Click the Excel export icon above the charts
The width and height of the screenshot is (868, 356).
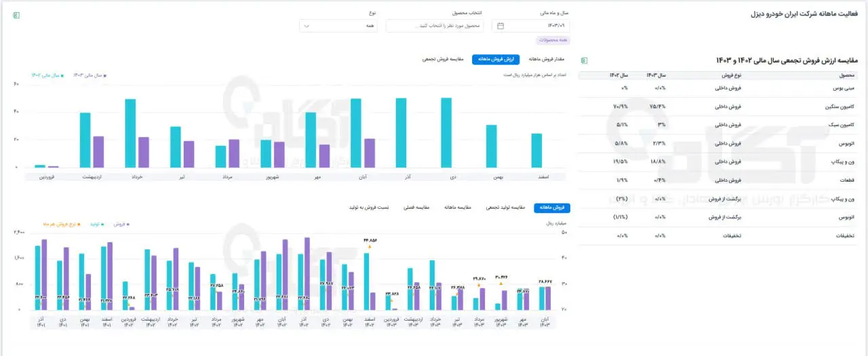coord(16,15)
